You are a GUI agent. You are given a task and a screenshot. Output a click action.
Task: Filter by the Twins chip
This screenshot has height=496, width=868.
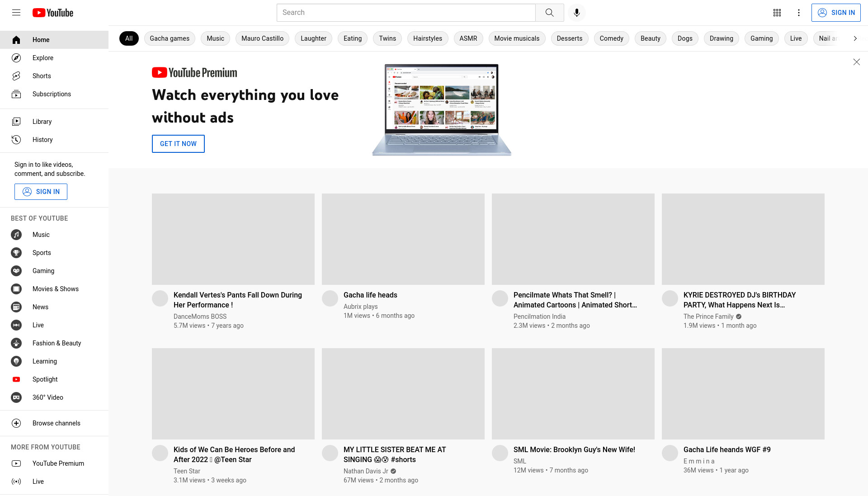tap(387, 38)
